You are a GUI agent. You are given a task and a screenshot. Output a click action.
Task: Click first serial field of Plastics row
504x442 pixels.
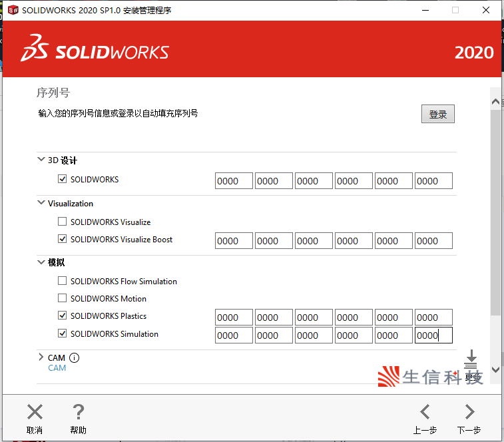tap(234, 318)
